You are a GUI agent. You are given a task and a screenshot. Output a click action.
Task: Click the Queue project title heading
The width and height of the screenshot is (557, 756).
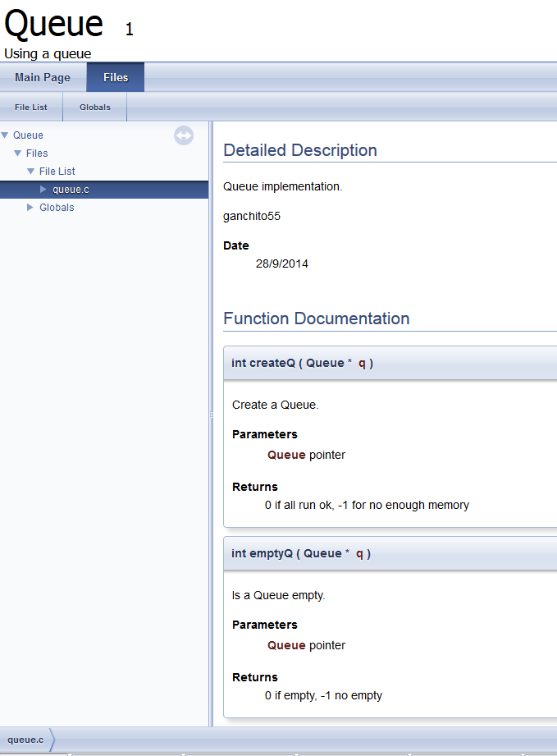53,24
